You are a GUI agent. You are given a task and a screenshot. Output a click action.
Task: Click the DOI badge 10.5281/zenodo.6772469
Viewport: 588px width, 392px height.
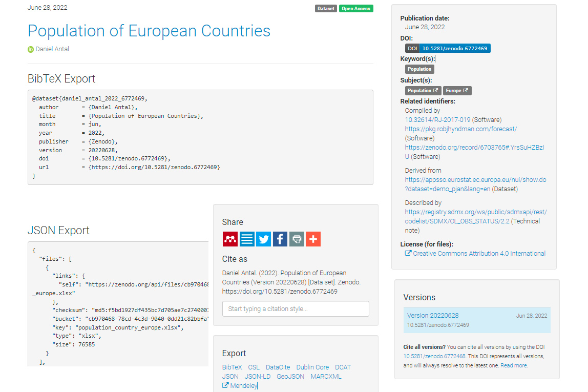(x=448, y=48)
